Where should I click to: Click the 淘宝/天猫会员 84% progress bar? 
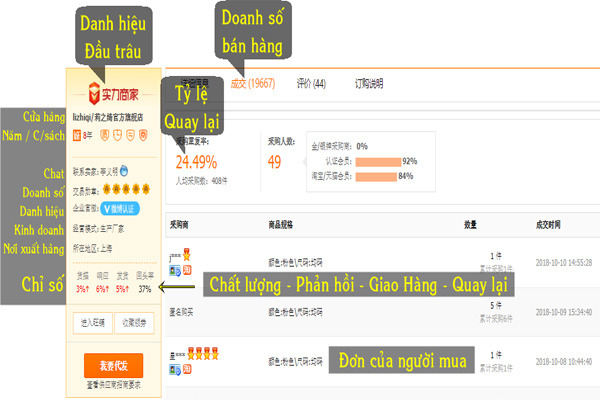click(x=376, y=177)
